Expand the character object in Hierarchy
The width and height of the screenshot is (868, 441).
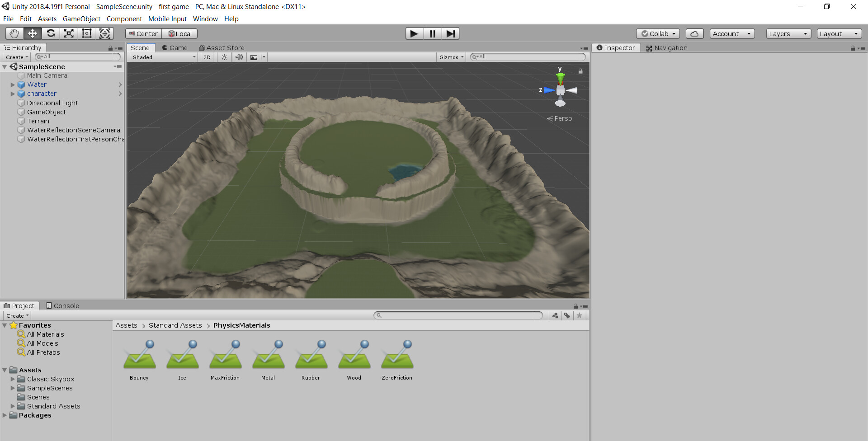12,94
